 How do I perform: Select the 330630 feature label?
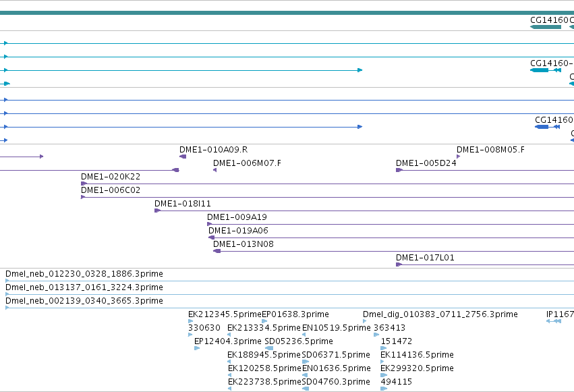pos(204,328)
